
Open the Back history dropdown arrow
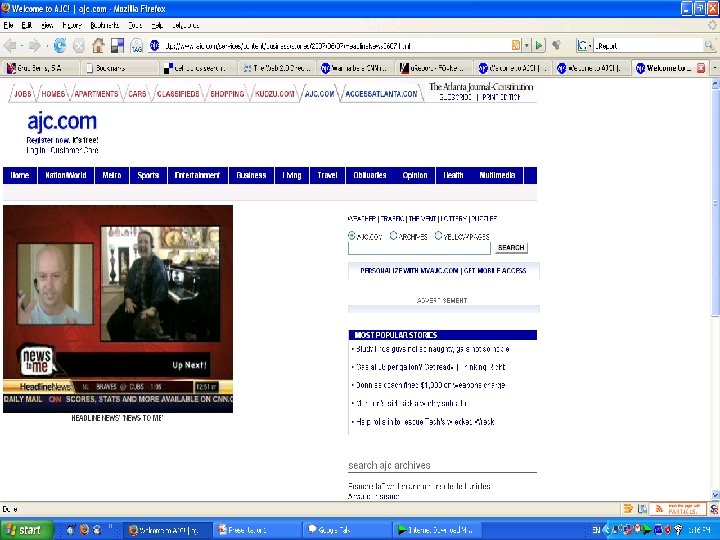pos(22,45)
